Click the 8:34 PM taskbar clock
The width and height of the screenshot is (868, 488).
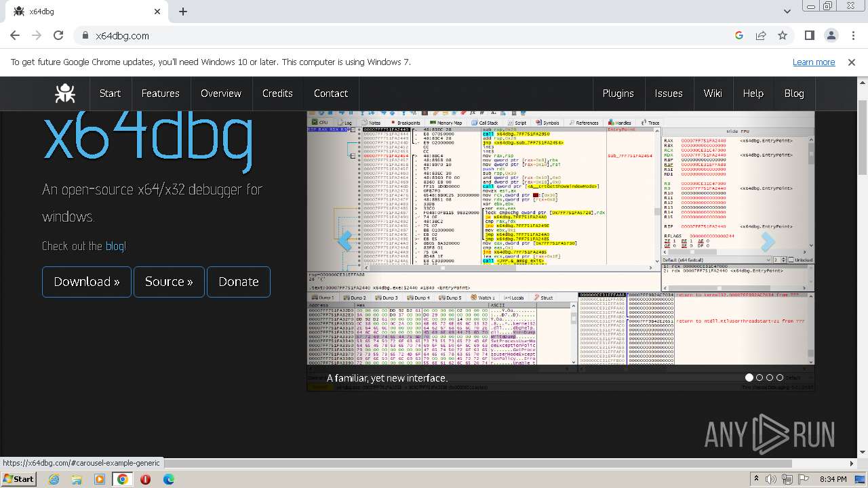[x=833, y=479]
